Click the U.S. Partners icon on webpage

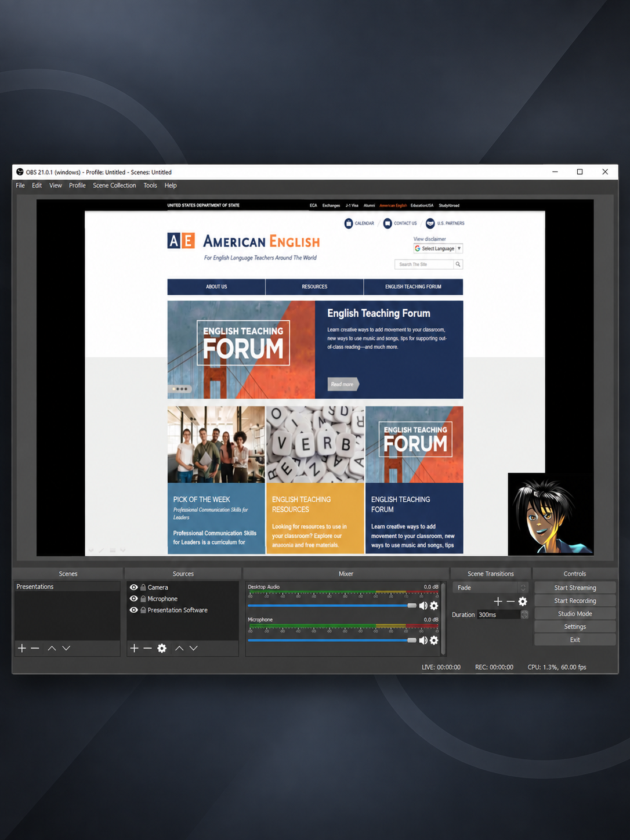pyautogui.click(x=430, y=223)
